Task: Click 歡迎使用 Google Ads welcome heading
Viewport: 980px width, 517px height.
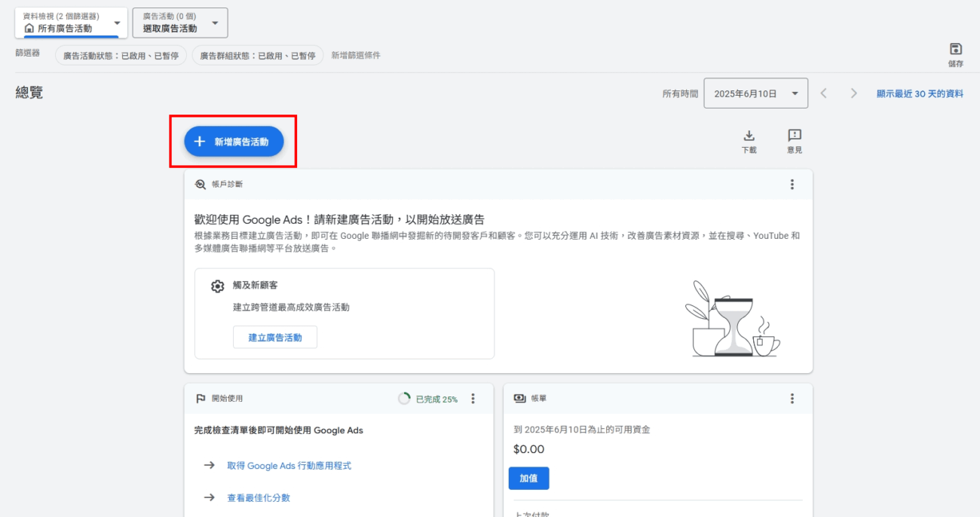Action: click(x=339, y=219)
